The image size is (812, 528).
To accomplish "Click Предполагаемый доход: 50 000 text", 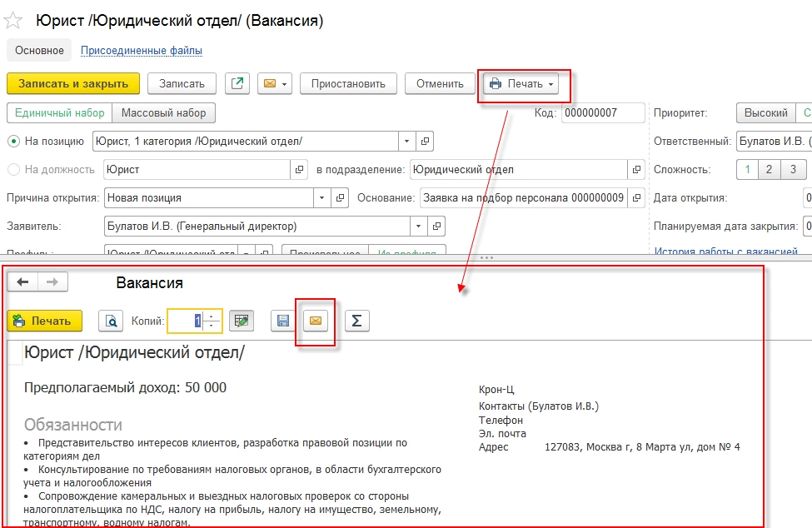I will coord(125,388).
